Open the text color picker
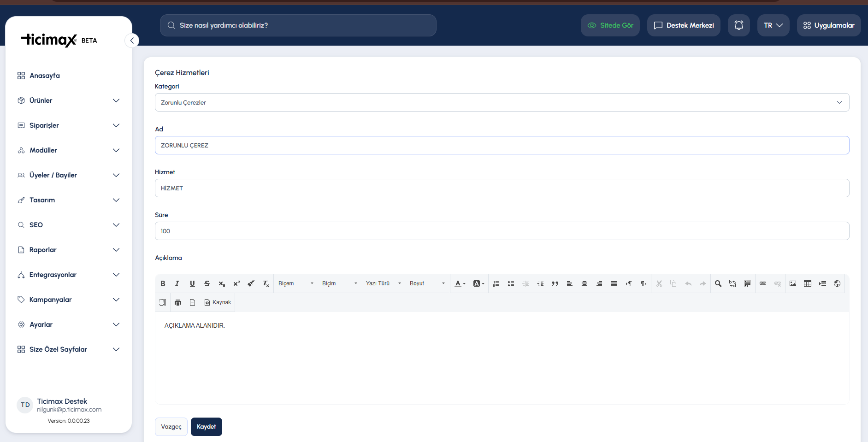Viewport: 868px width, 442px height. [x=460, y=283]
